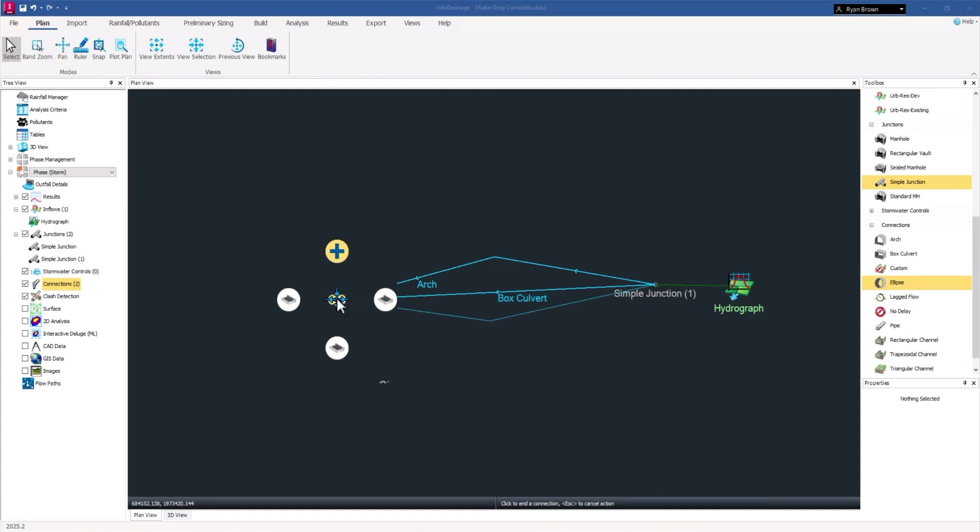
Task: Expand the Stormwater Controls toolbox group
Action: [871, 211]
